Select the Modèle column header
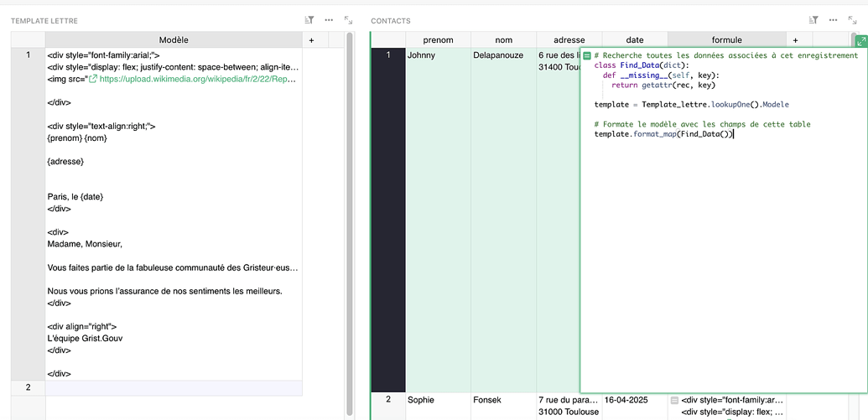Viewport: 868px width, 420px height. click(174, 40)
